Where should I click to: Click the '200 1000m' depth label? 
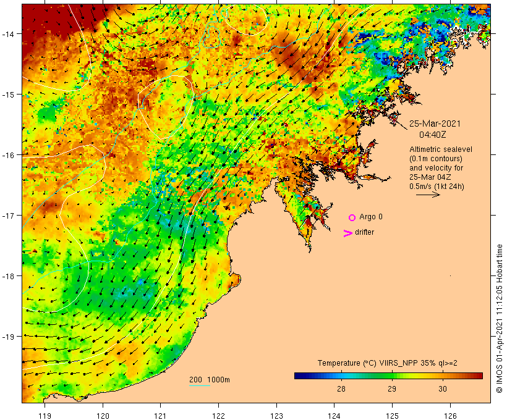210,380
